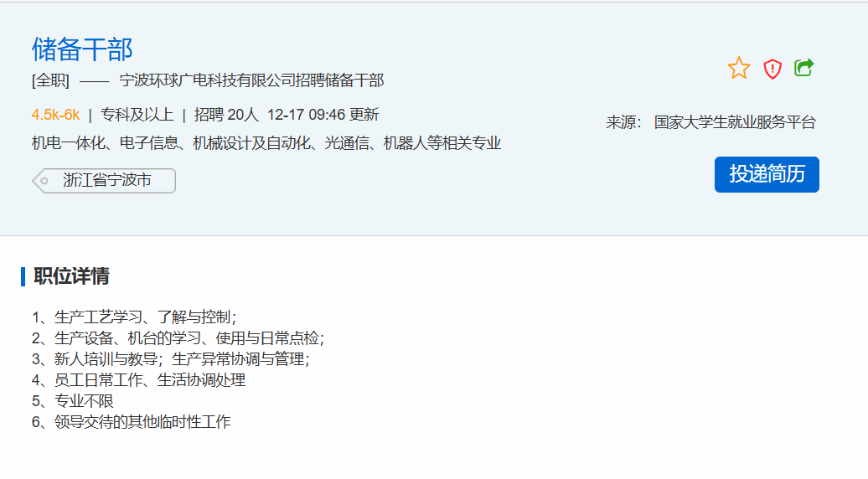Click the salary text 4.5k-6k
The height and width of the screenshot is (479, 868).
point(55,115)
